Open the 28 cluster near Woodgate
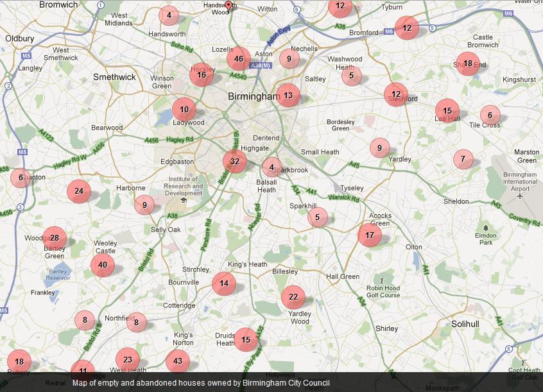 pos(55,238)
